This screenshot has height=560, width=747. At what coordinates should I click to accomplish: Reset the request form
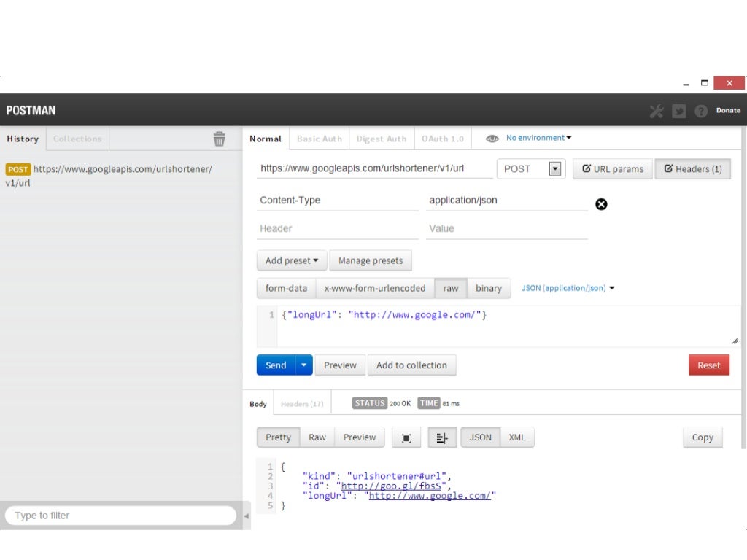[709, 365]
